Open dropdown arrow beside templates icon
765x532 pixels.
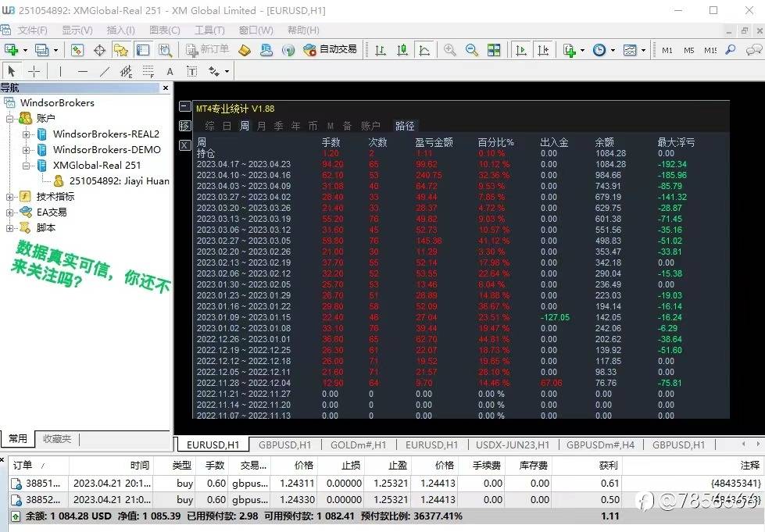(644, 50)
